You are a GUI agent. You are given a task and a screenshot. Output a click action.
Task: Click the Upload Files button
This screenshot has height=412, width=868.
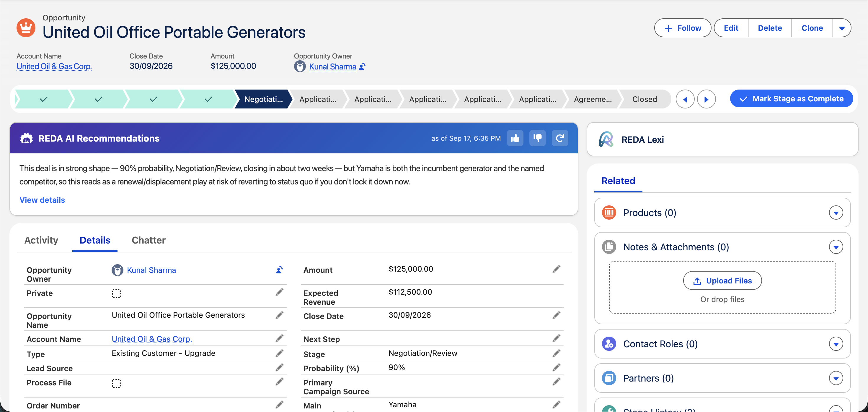(722, 280)
